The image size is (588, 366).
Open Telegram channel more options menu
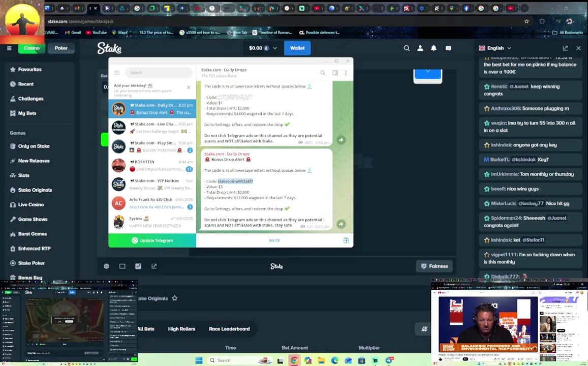pyautogui.click(x=346, y=73)
